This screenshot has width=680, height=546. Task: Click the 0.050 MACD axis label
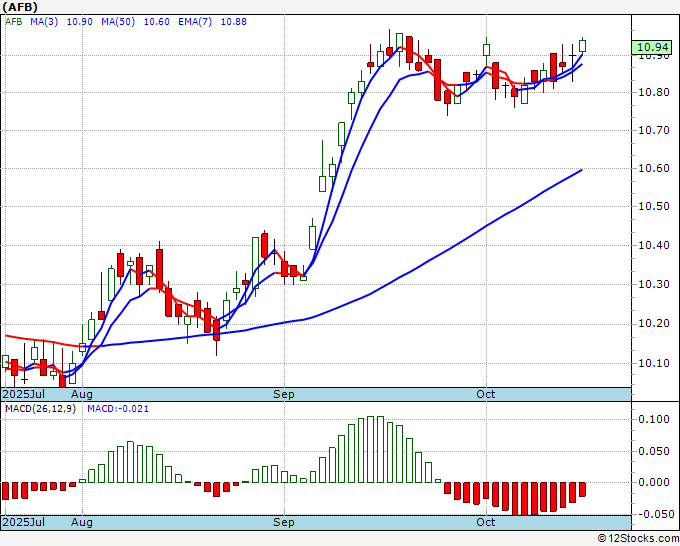pyautogui.click(x=654, y=451)
